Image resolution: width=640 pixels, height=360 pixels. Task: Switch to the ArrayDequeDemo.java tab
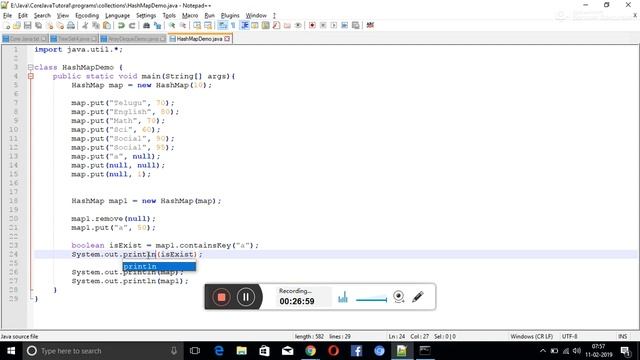pos(133,39)
